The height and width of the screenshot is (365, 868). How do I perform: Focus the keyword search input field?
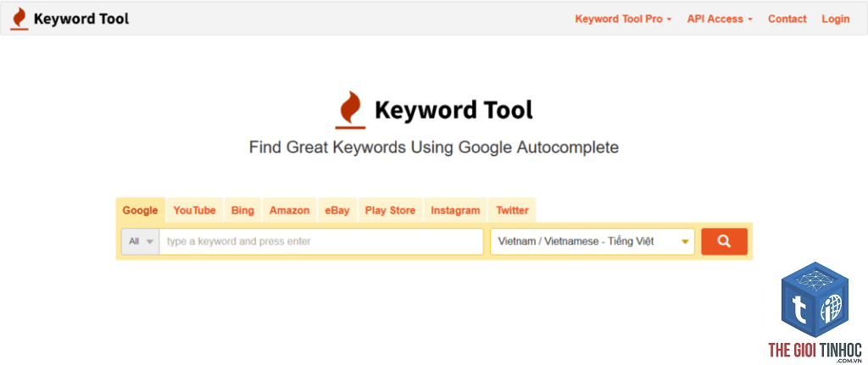321,241
